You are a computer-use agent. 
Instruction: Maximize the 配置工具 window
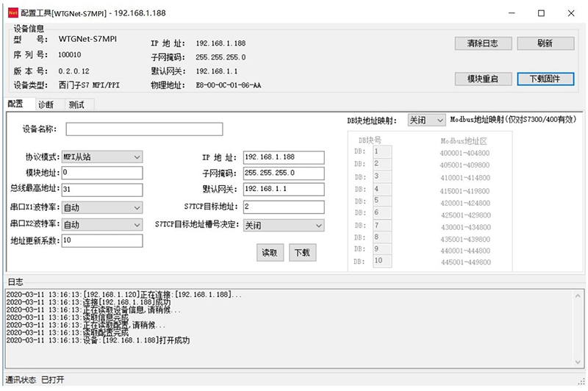click(x=541, y=13)
